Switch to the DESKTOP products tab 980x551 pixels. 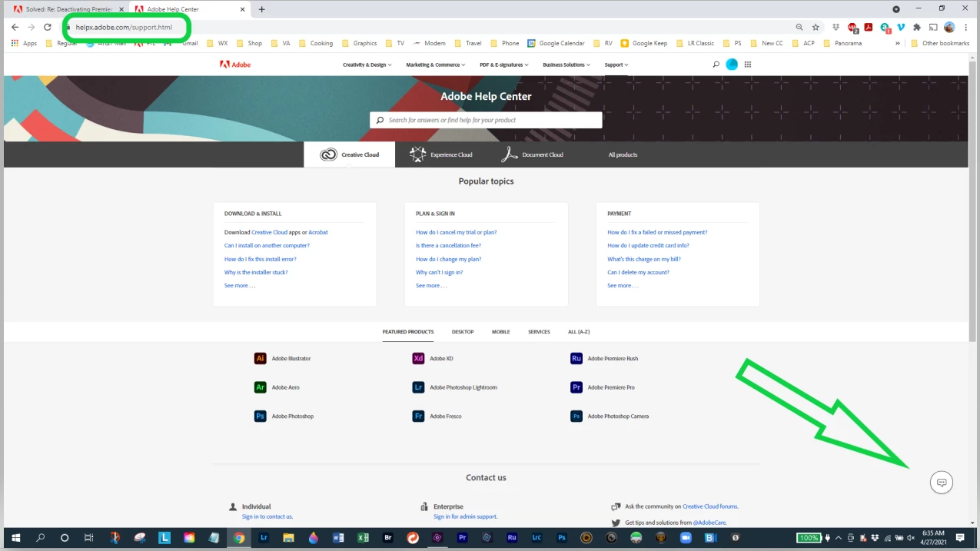[x=463, y=332]
